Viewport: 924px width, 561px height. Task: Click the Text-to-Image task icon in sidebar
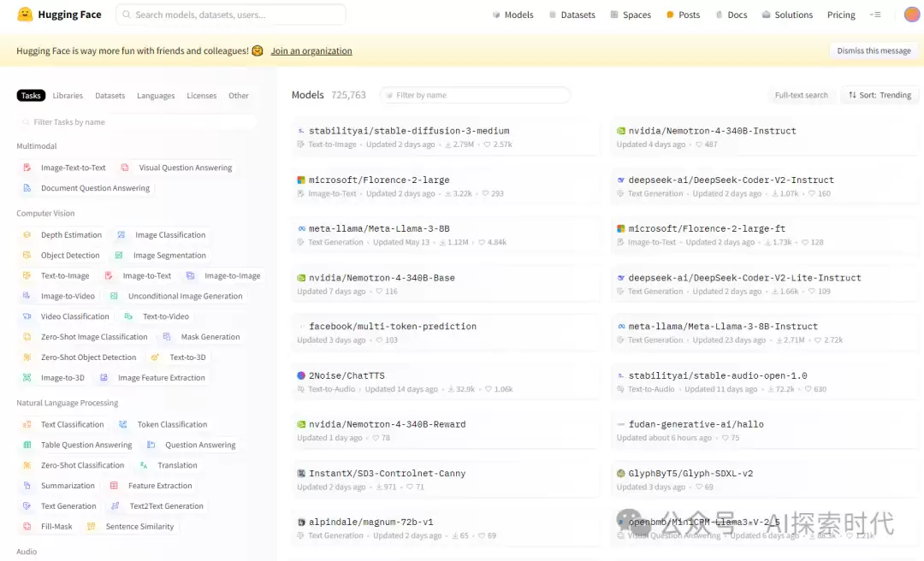point(27,275)
